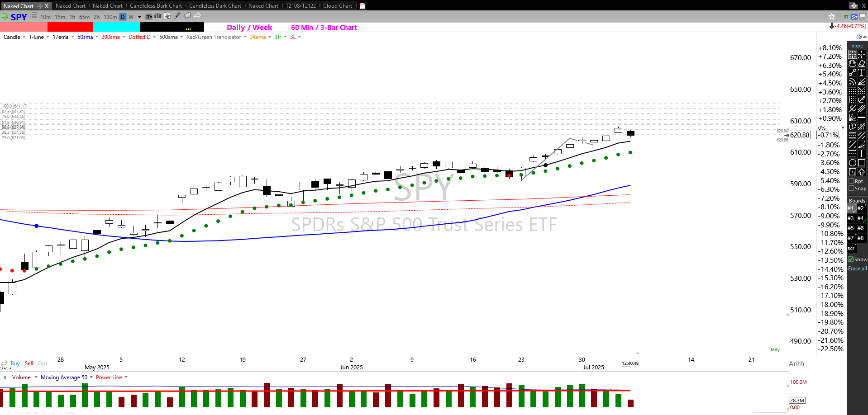Open the color palette icon above price scale
The width and height of the screenshot is (868, 415).
(x=858, y=37)
